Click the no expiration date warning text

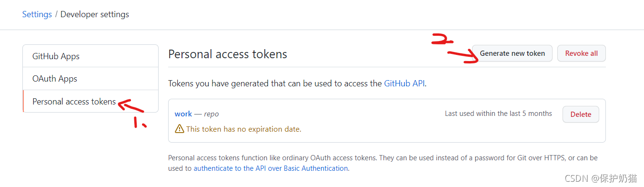pyautogui.click(x=243, y=129)
